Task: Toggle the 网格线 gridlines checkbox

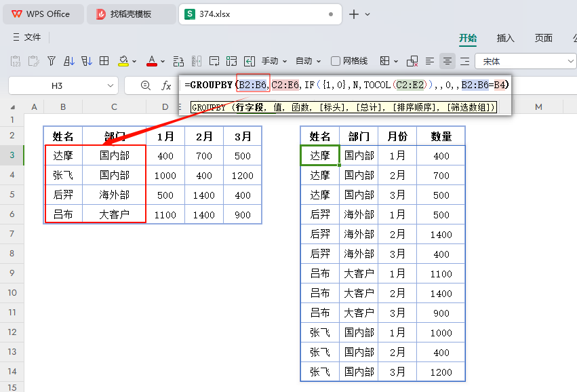Action: [x=335, y=61]
